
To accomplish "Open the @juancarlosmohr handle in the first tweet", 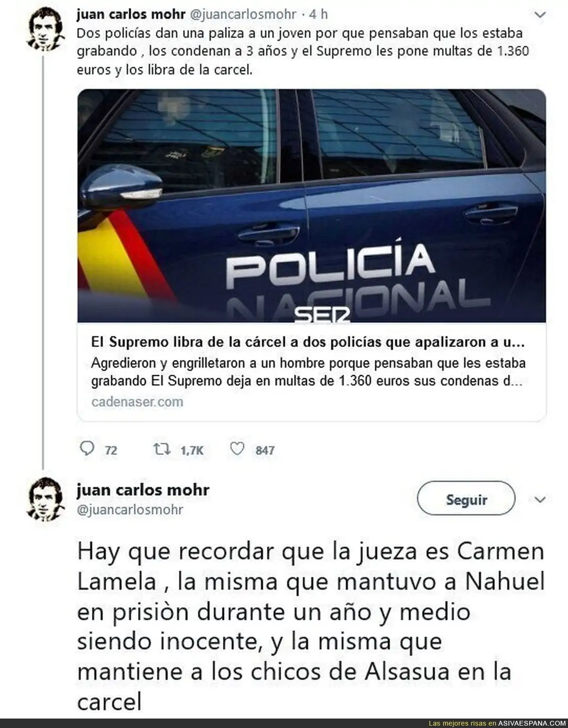I will click(243, 15).
